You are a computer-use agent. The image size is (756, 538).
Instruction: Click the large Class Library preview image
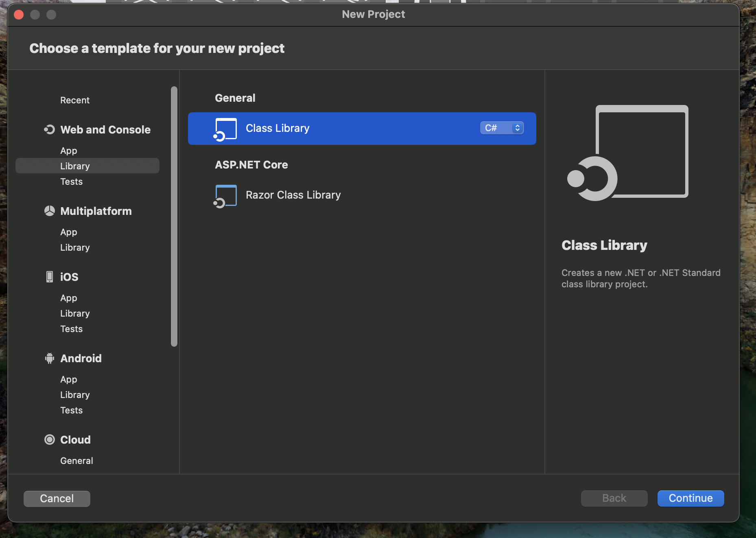[628, 153]
